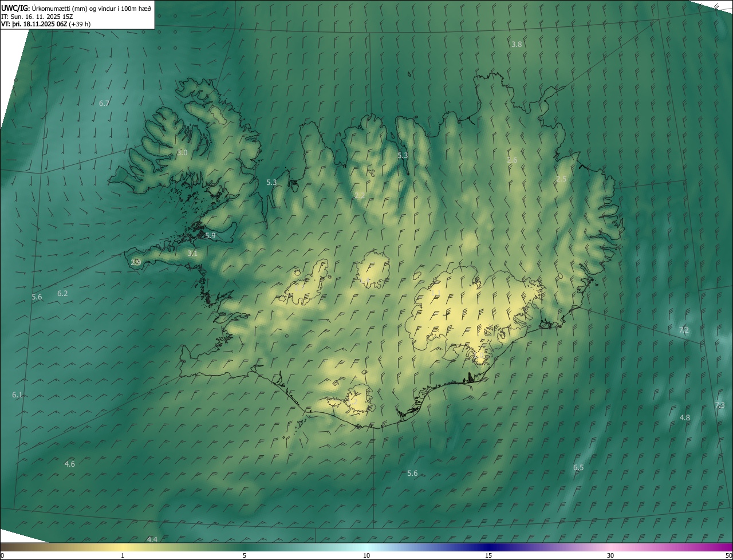Click the 6.2 value label on the map
Screen dimensions: 733x560
pos(62,294)
